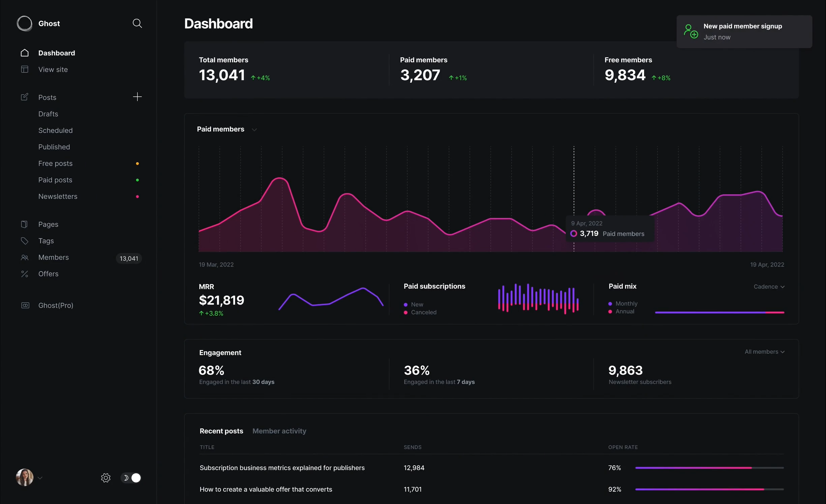This screenshot has width=826, height=504.
Task: View the Ghost(Pro) link
Action: 55,305
